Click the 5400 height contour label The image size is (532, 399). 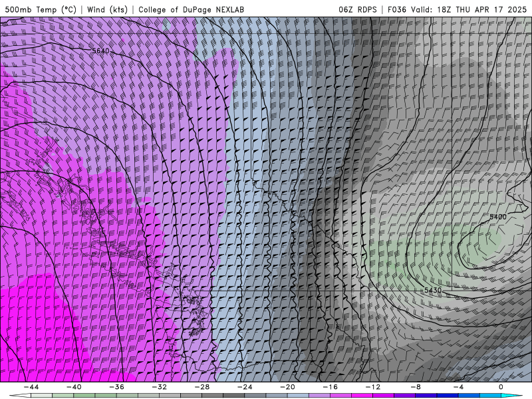click(x=497, y=217)
